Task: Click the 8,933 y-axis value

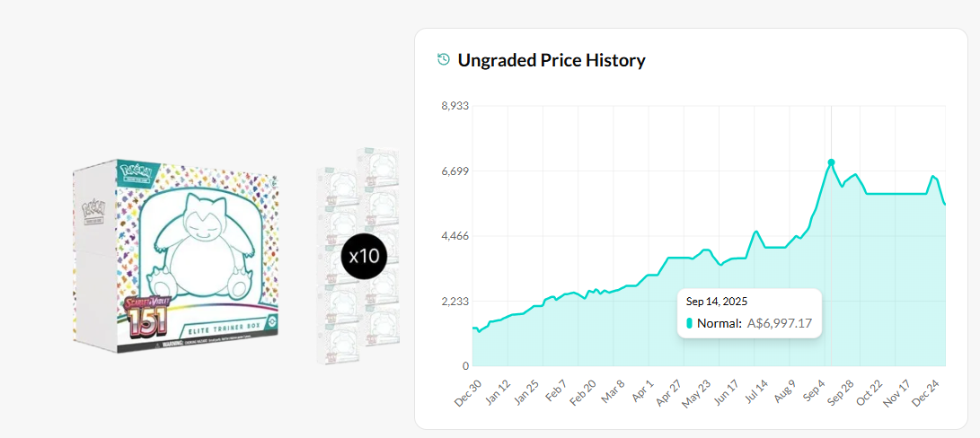Action: [454, 106]
